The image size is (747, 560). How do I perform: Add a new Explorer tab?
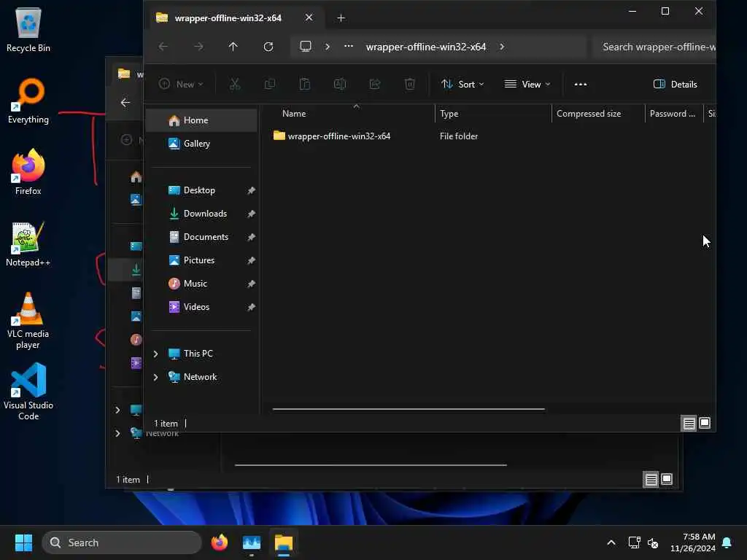coord(341,18)
